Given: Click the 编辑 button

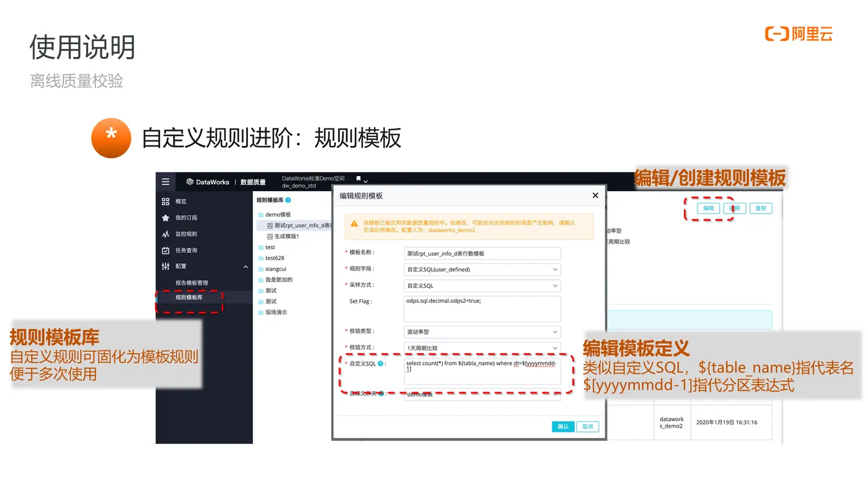Looking at the screenshot, I should [709, 209].
